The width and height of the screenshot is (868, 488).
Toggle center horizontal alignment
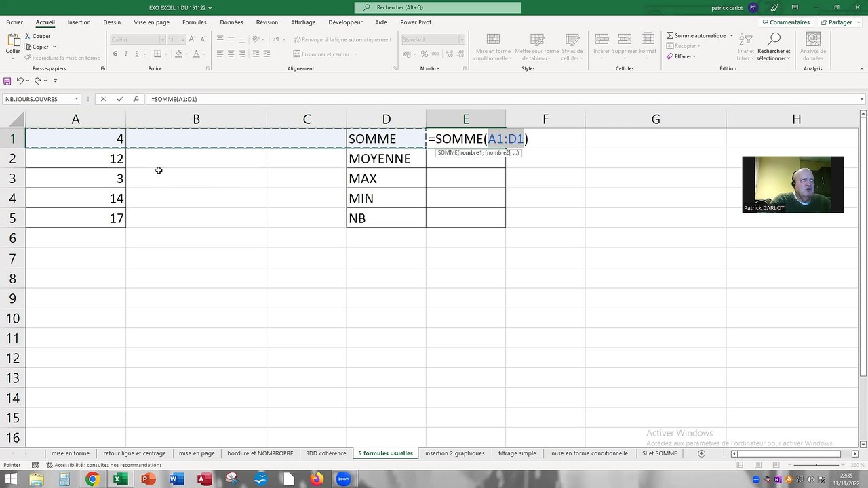point(231,54)
